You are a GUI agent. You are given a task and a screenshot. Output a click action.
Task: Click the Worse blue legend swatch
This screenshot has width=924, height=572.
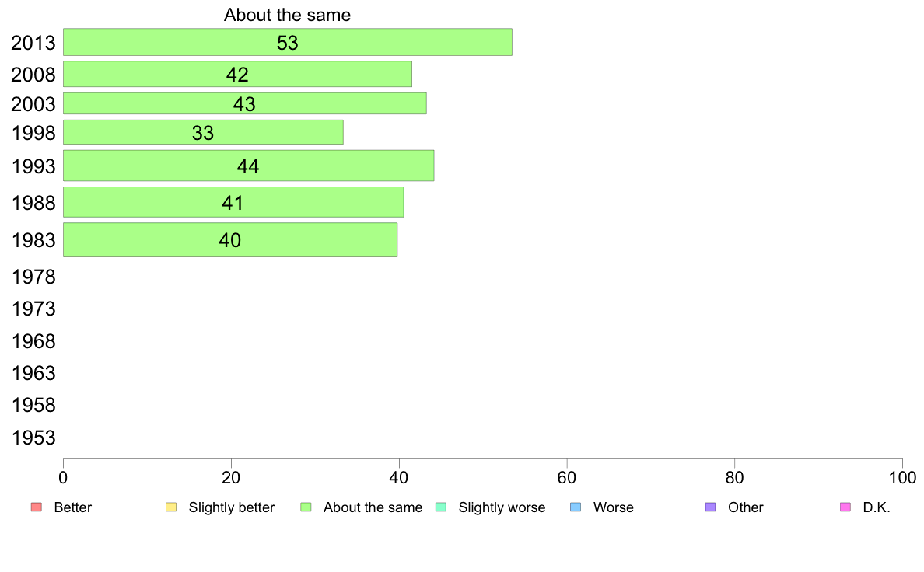[x=576, y=507]
